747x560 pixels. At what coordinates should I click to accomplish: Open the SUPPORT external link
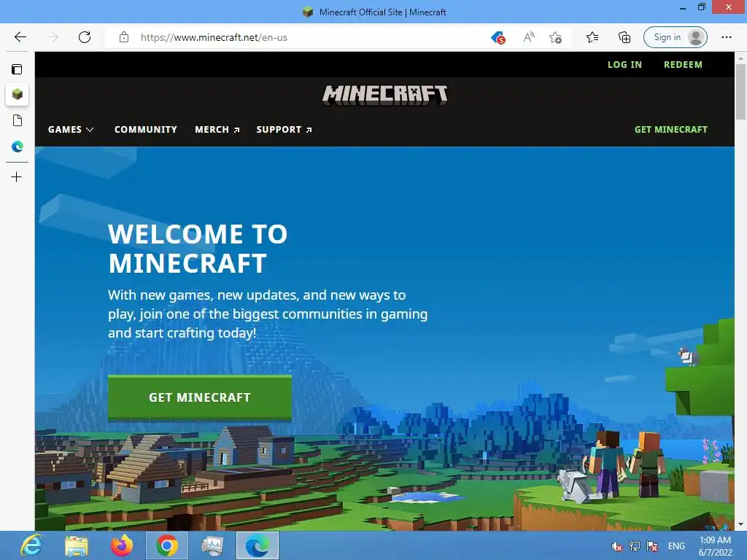tap(284, 130)
